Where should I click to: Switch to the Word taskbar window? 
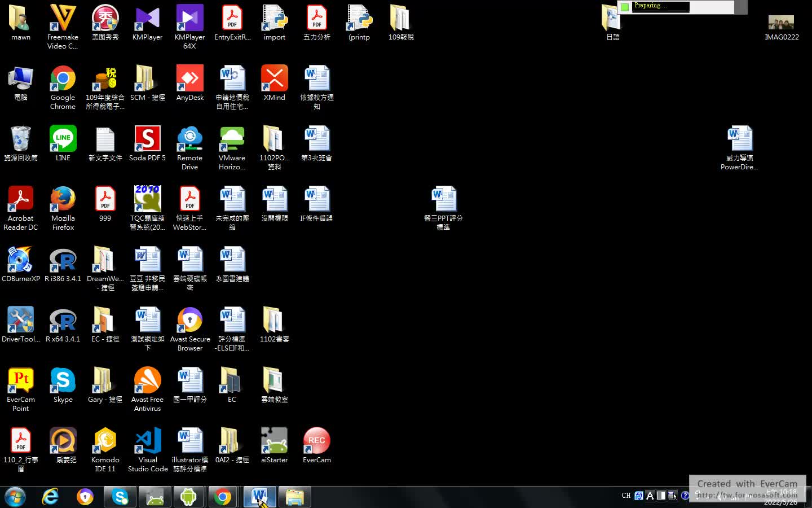coord(259,497)
